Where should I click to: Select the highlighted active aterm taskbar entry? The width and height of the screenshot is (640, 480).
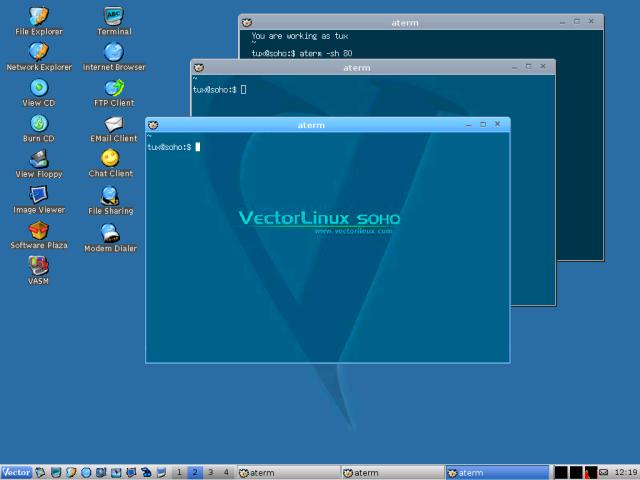pos(497,473)
